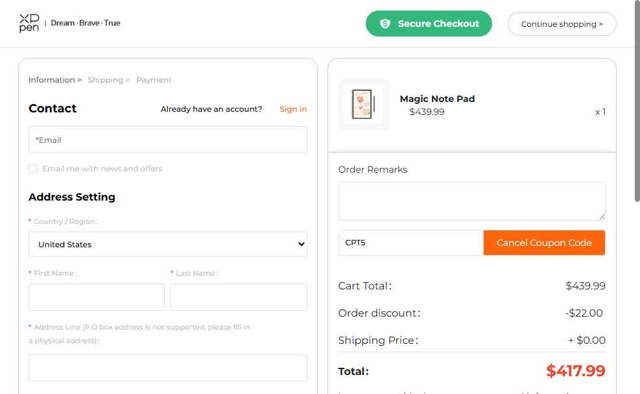
Task: Click the $417.99 total amount
Action: (x=576, y=371)
